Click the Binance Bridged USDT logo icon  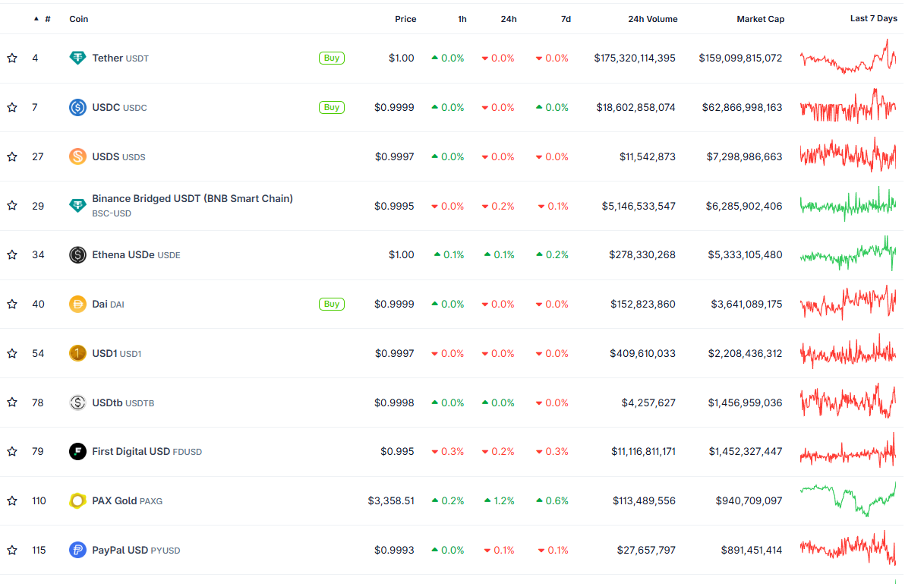coord(77,206)
